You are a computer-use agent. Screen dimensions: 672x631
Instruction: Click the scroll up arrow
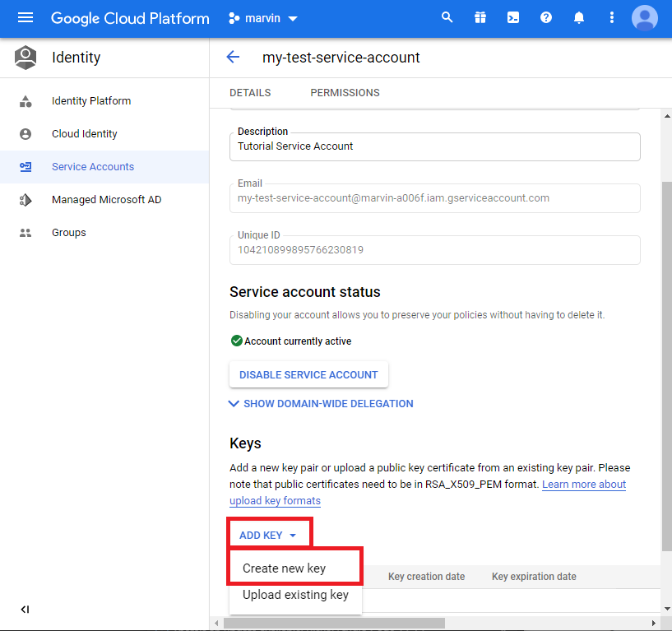click(x=667, y=116)
